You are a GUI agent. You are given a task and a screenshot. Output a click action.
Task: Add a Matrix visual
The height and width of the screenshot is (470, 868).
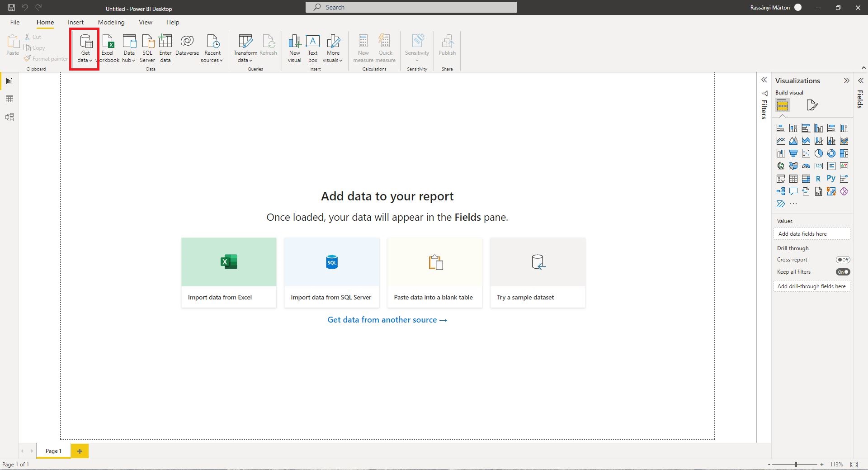[x=806, y=179]
